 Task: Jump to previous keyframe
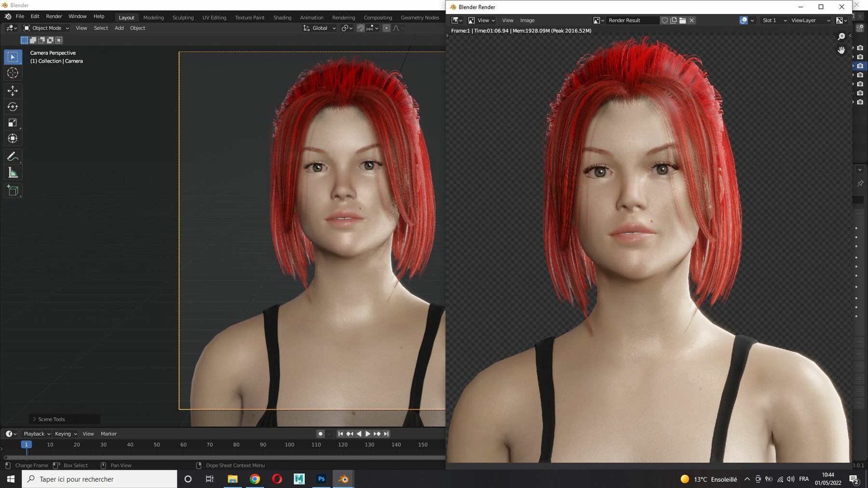pyautogui.click(x=350, y=434)
